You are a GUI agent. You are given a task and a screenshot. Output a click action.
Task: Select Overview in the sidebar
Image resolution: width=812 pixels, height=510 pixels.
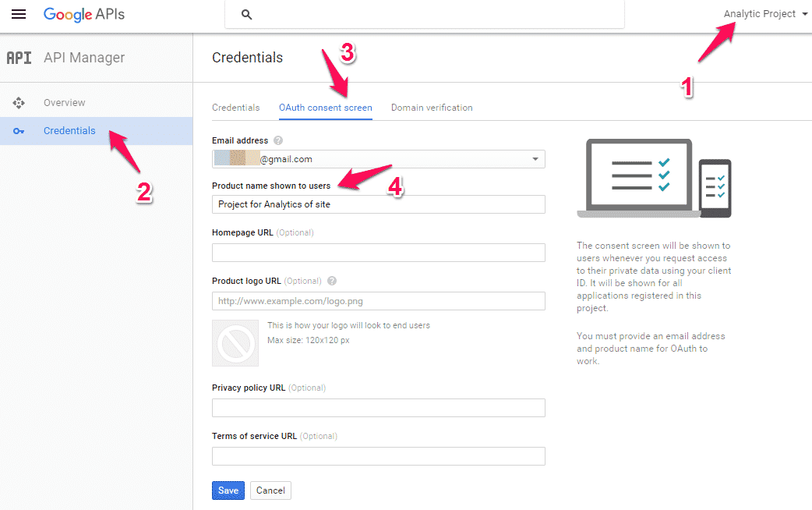65,103
